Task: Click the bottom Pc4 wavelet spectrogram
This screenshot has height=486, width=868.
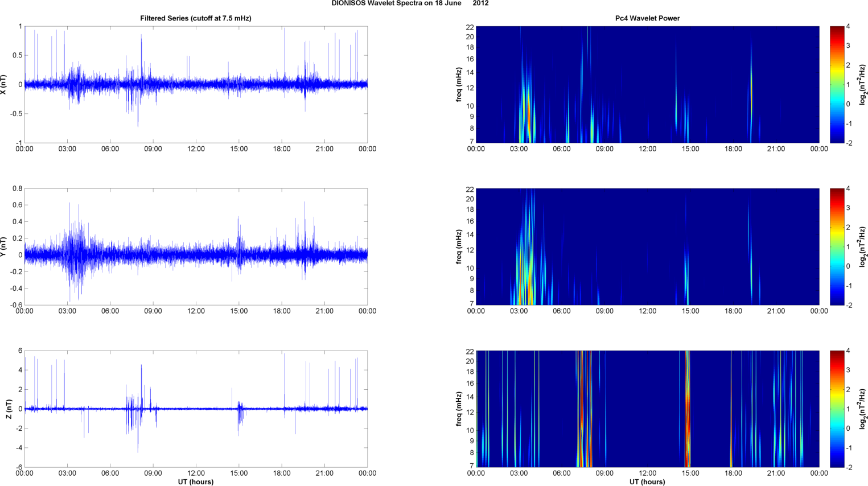Action: pos(647,409)
